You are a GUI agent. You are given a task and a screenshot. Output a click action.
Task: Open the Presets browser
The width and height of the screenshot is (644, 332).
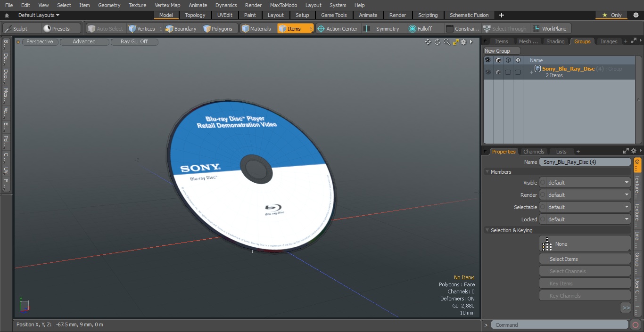point(61,29)
